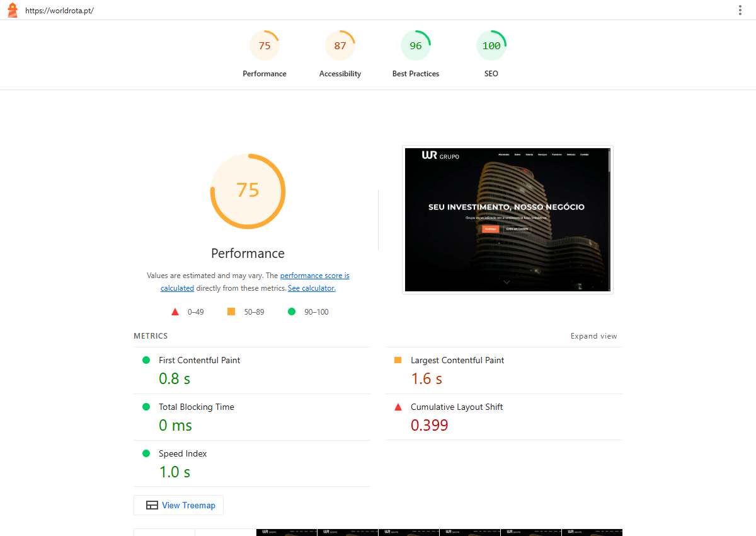Click the orange square beside Largest Contentful Paint
756x536 pixels.
click(x=398, y=360)
